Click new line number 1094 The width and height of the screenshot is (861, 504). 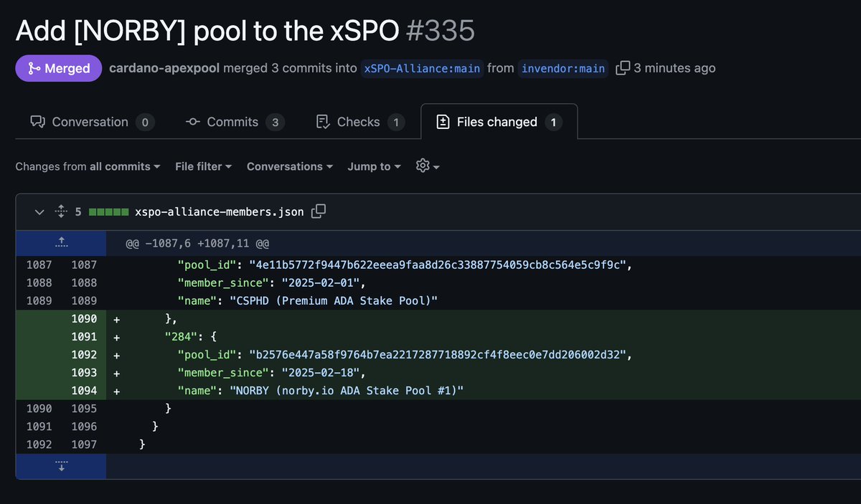(x=85, y=390)
